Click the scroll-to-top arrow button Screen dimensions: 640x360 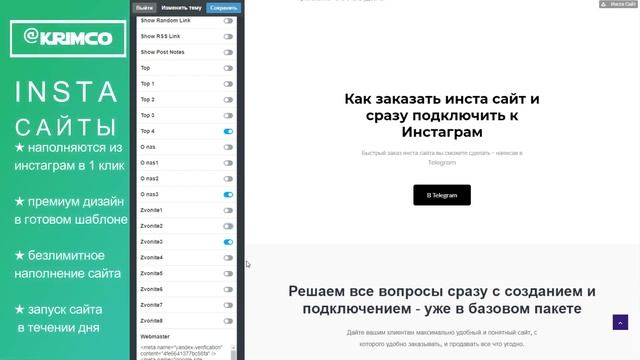tap(620, 322)
